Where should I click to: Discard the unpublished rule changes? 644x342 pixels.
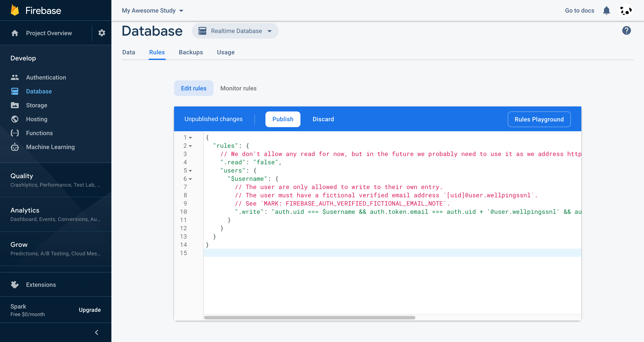pos(323,119)
